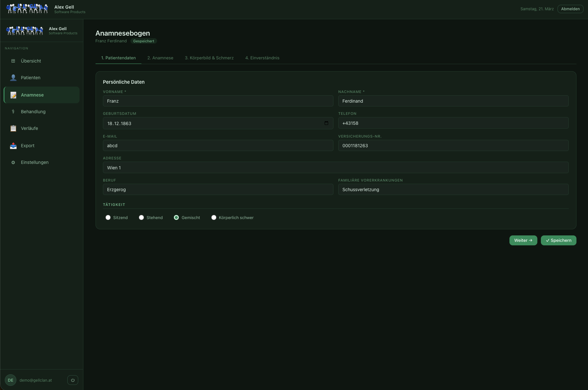Image resolution: width=588 pixels, height=390 pixels.
Task: Select the Sitzend radio option
Action: coord(108,217)
